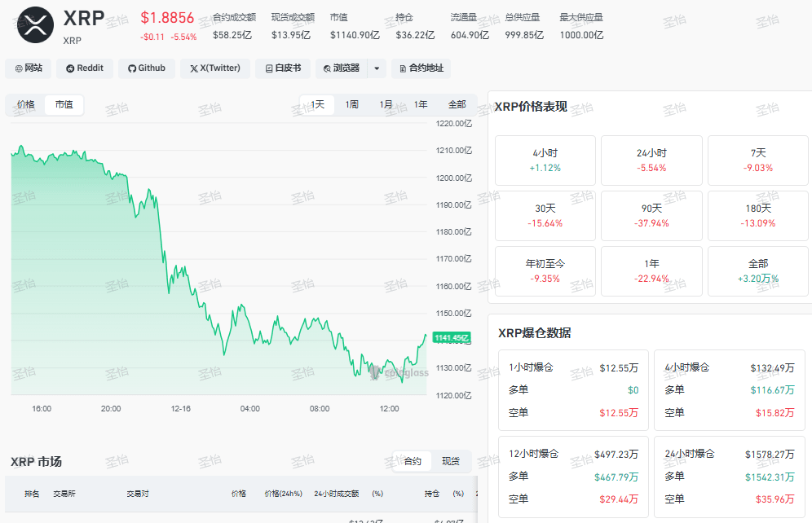Click the 12-16 date label on chart axis
The image size is (812, 523).
[181, 409]
